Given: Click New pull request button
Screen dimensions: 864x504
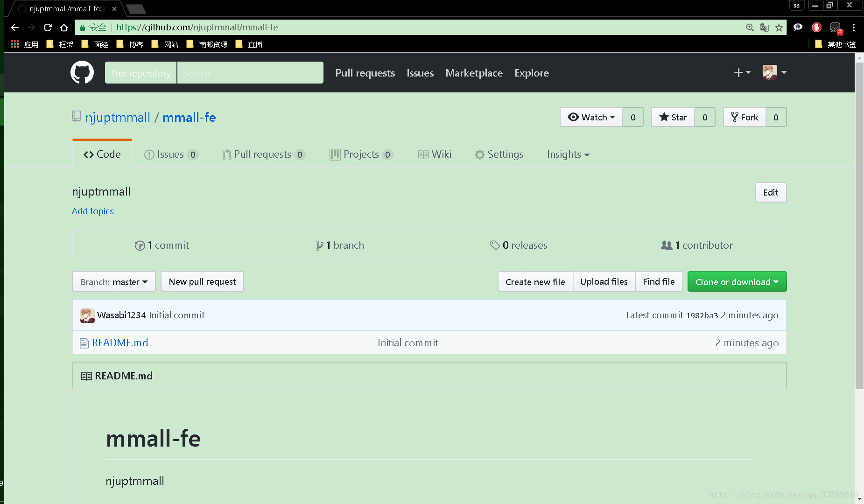Looking at the screenshot, I should point(202,282).
